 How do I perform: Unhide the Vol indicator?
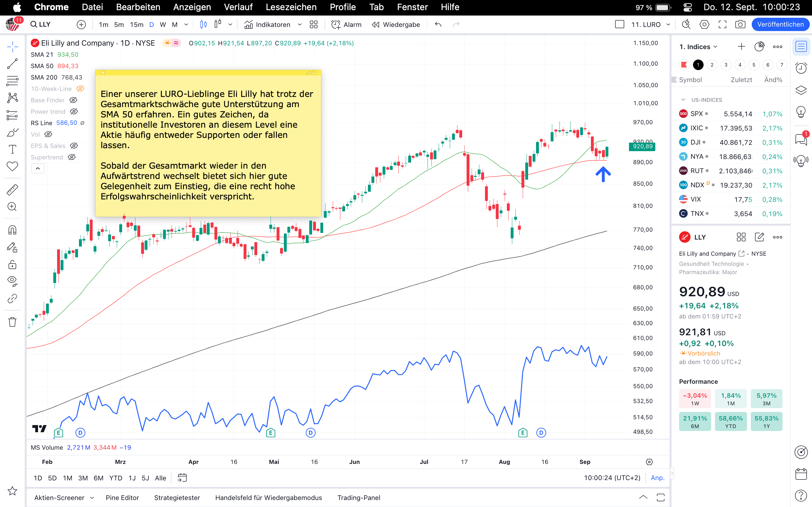48,134
